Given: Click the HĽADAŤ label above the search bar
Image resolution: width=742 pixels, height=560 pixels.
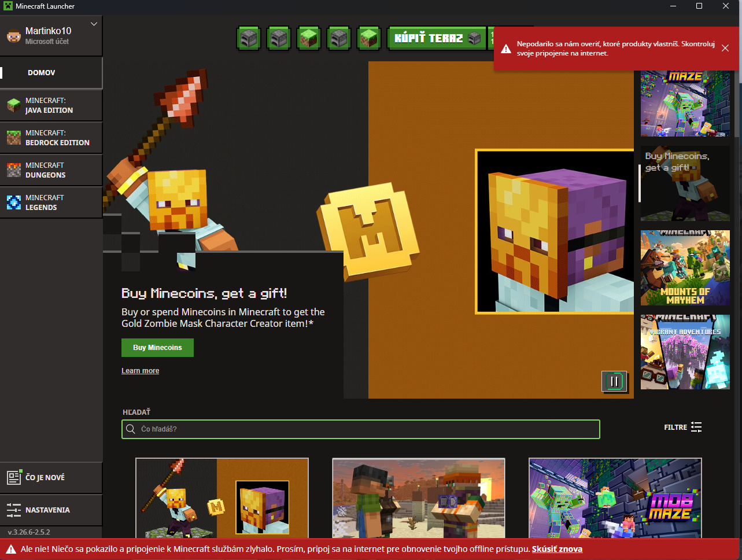Looking at the screenshot, I should [x=136, y=412].
